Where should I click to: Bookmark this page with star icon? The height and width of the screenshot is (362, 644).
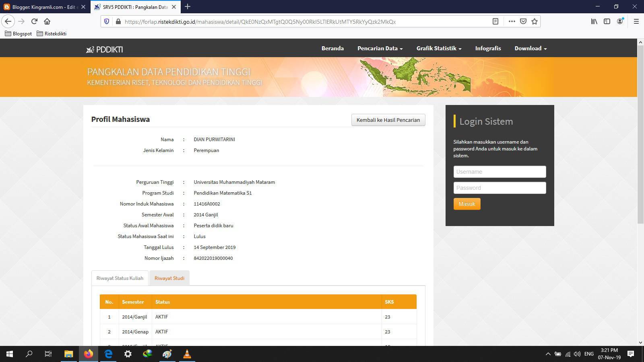[x=535, y=21]
